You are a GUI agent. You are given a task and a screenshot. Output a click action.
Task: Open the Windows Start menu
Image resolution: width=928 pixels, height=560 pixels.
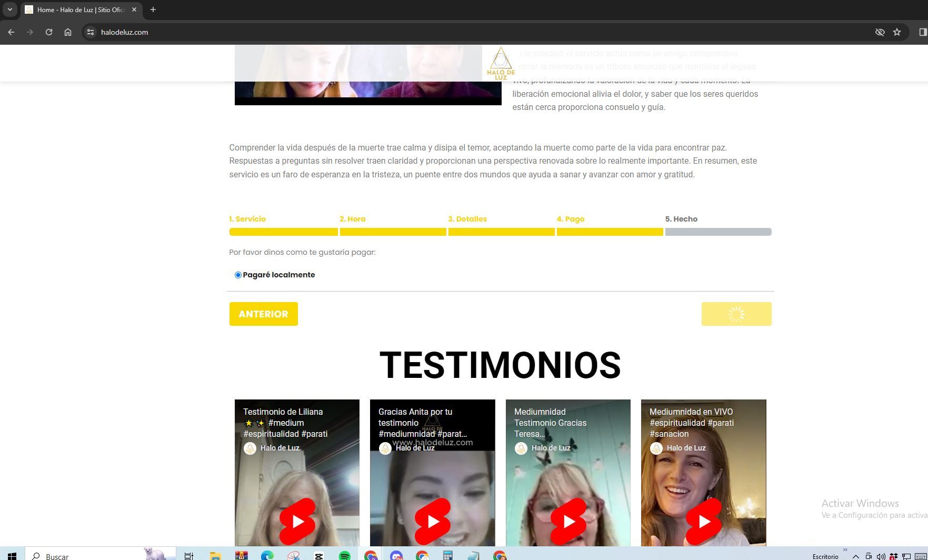coord(12,556)
